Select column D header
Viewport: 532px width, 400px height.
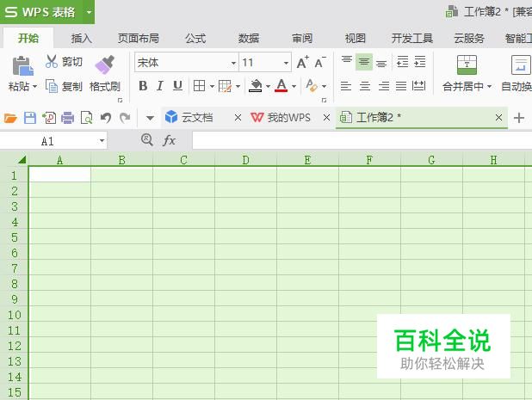(x=245, y=160)
